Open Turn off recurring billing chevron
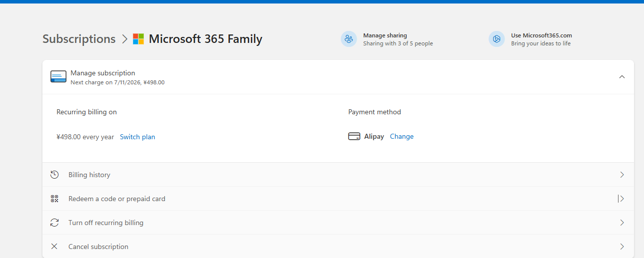 (622, 223)
